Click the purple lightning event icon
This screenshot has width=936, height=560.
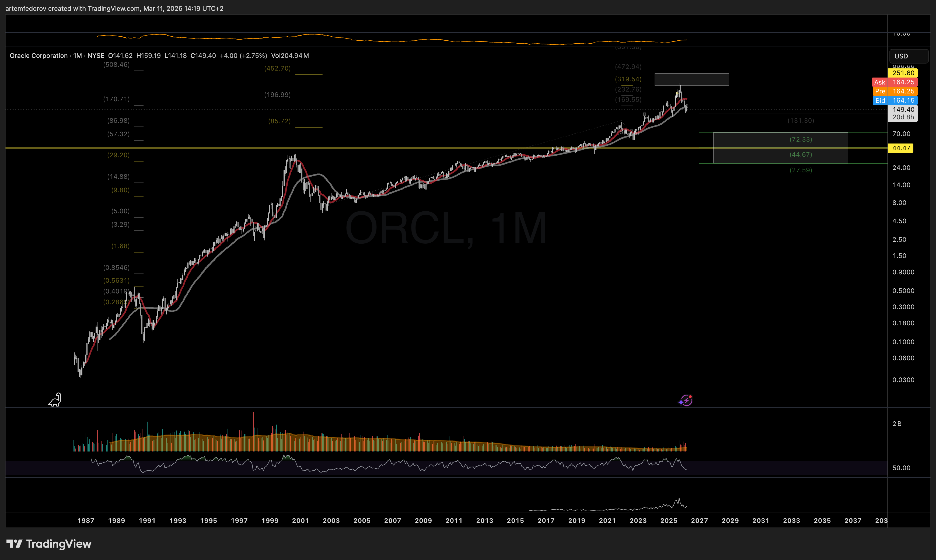tap(686, 400)
